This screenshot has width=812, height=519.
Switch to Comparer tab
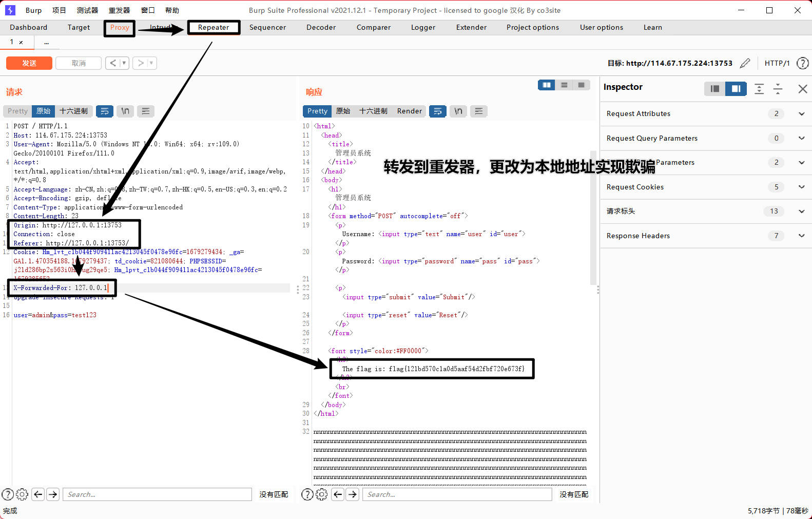point(374,27)
